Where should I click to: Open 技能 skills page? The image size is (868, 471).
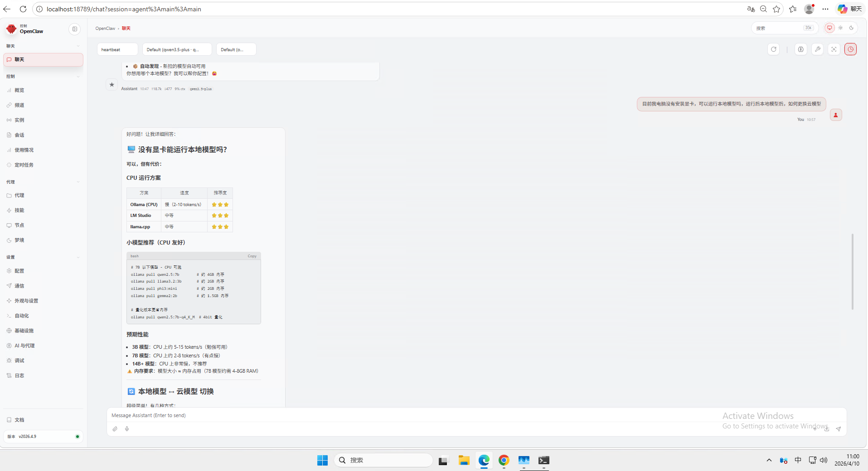(x=43, y=210)
